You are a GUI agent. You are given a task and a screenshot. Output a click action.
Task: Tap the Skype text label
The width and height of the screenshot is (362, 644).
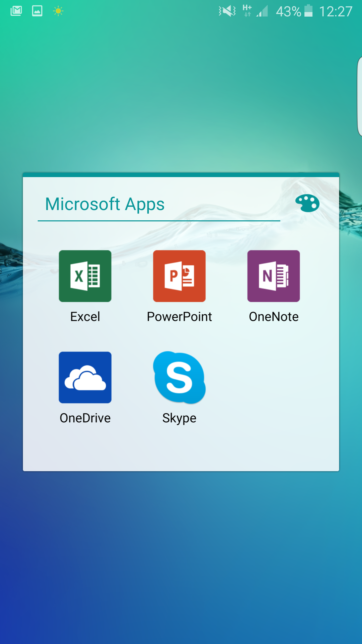pos(179,418)
